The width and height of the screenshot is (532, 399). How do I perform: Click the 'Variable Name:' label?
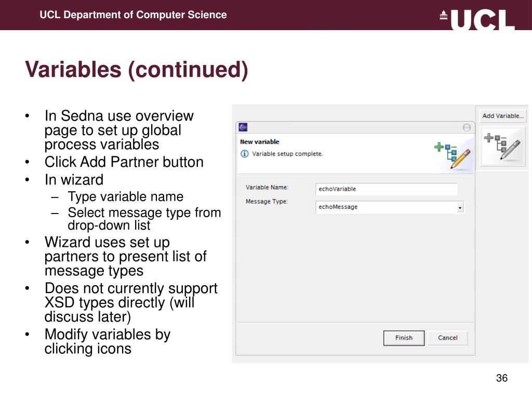pyautogui.click(x=267, y=187)
